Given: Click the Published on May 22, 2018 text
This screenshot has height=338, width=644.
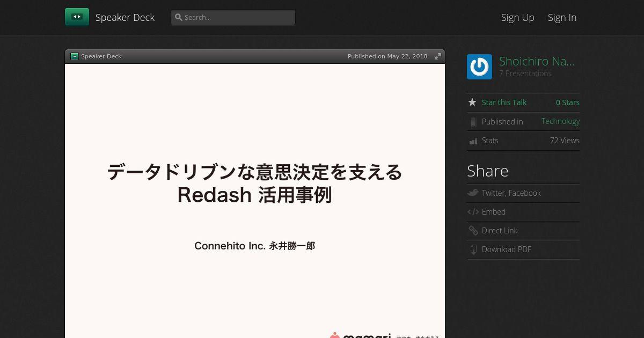Looking at the screenshot, I should coord(387,56).
